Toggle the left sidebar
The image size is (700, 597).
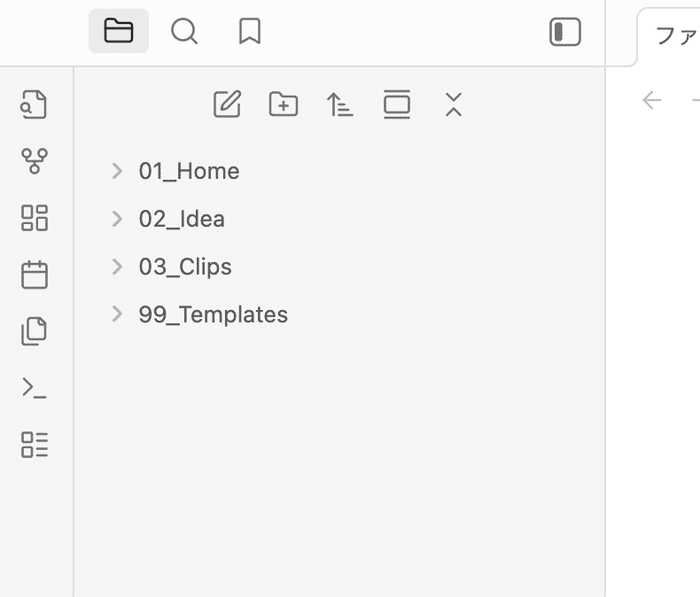coord(565,32)
